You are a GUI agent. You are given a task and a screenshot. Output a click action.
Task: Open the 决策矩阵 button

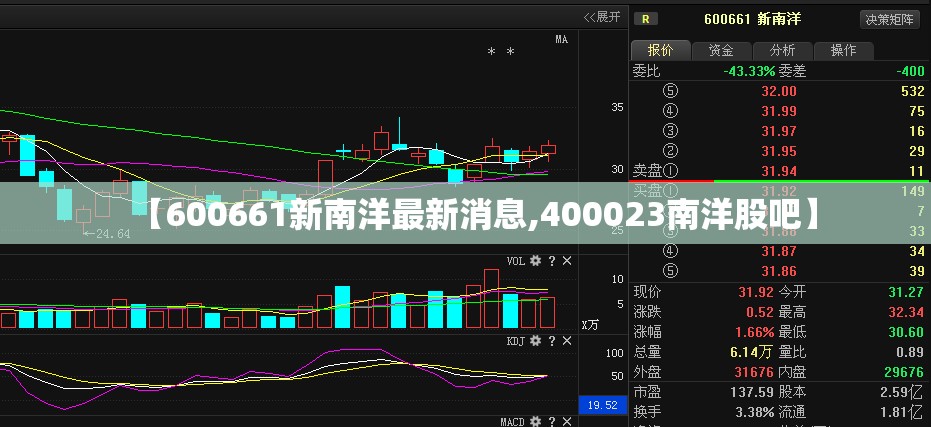click(x=889, y=19)
